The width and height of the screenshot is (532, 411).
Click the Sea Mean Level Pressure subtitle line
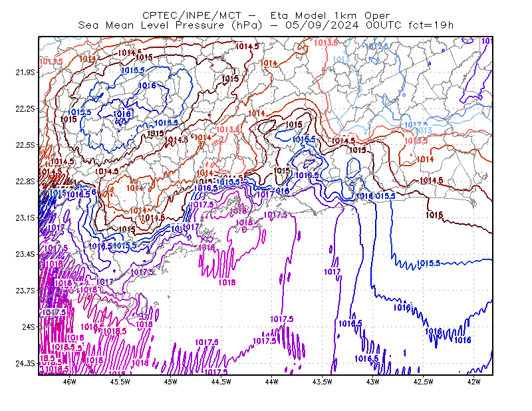[x=266, y=25]
